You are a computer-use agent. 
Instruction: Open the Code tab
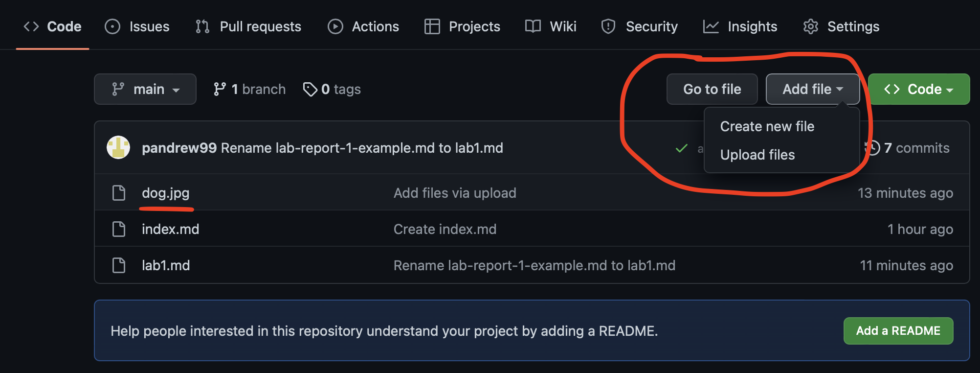click(53, 26)
